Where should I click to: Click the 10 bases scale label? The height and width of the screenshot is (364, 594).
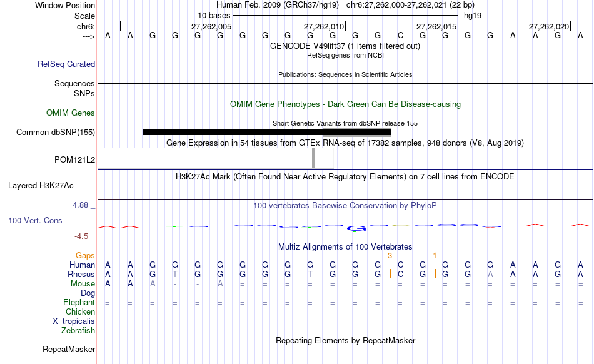pos(214,16)
